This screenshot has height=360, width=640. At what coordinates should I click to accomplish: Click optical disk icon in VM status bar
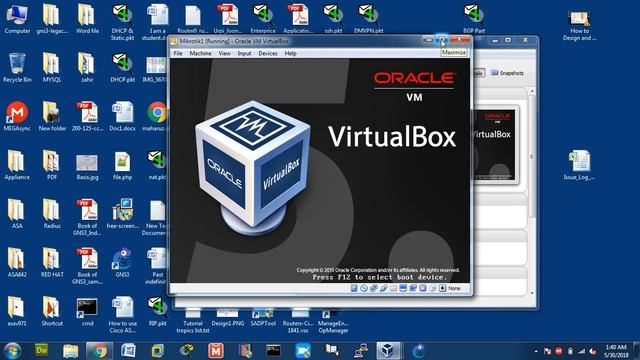point(364,288)
